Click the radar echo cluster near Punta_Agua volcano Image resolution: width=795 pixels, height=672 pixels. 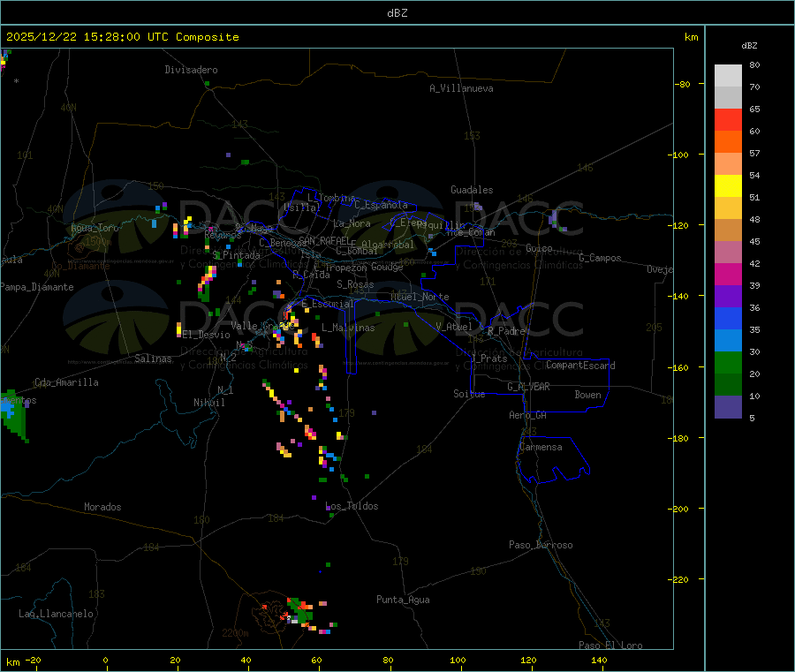299,615
